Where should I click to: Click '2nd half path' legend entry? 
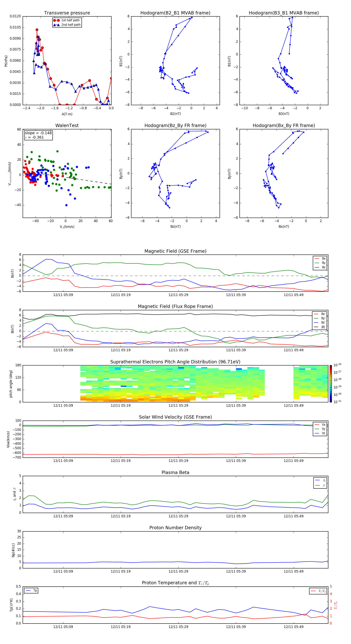click(x=67, y=25)
